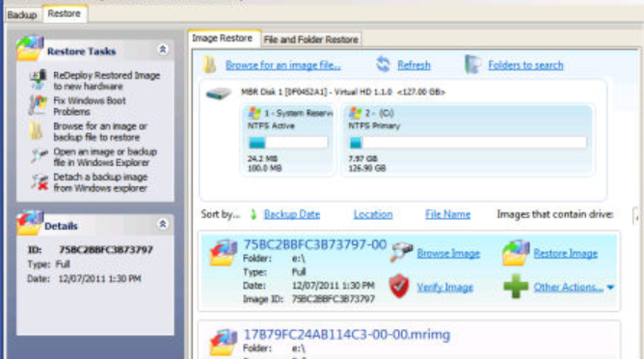644x359 pixels.
Task: Select the C: NTFS Primary partition
Action: pyautogui.click(x=468, y=140)
